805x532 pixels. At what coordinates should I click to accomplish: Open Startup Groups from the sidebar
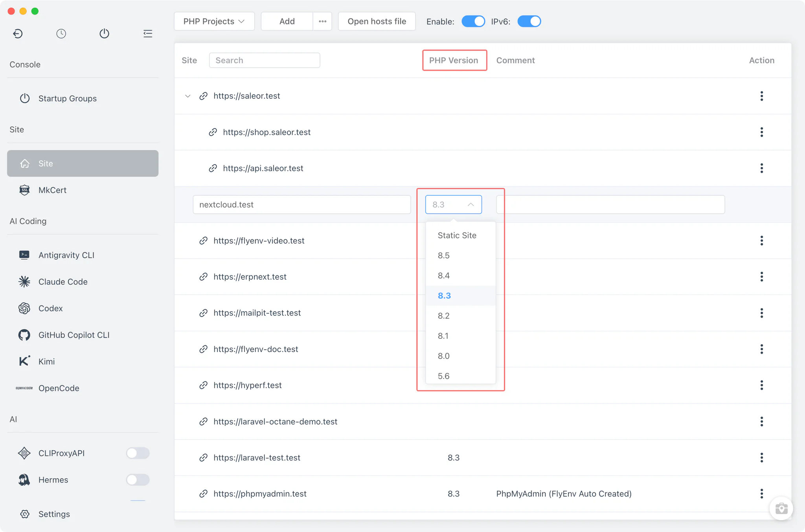pyautogui.click(x=83, y=98)
